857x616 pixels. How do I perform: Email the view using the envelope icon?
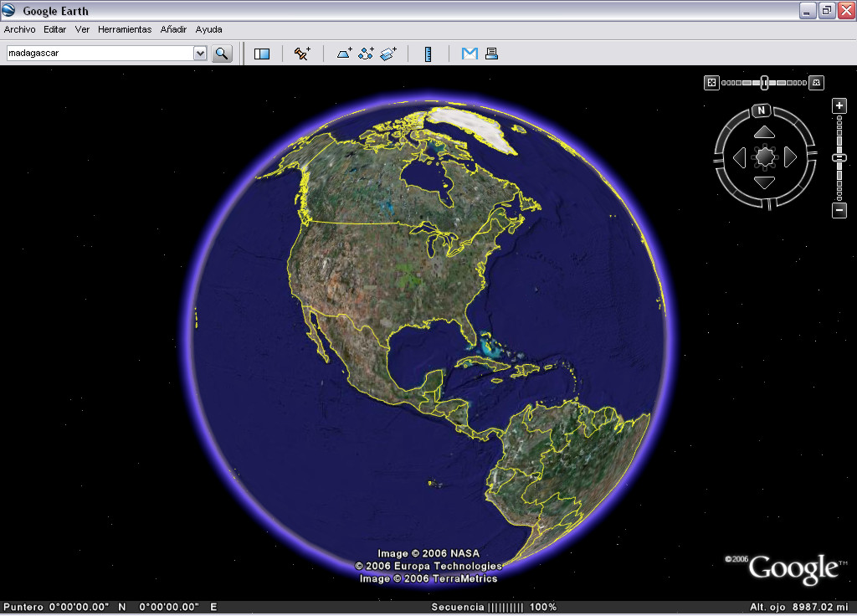click(470, 53)
